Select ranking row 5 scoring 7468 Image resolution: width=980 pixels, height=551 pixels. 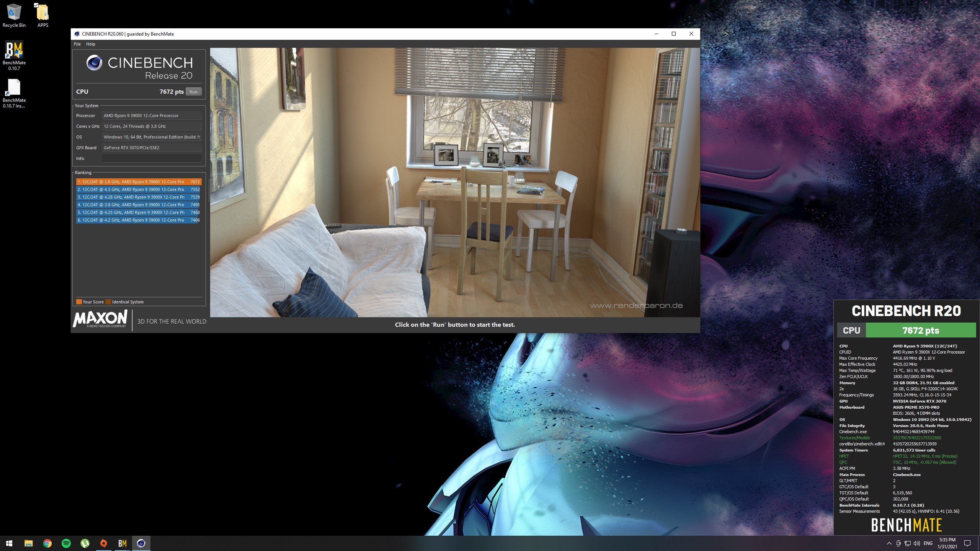pyautogui.click(x=139, y=212)
